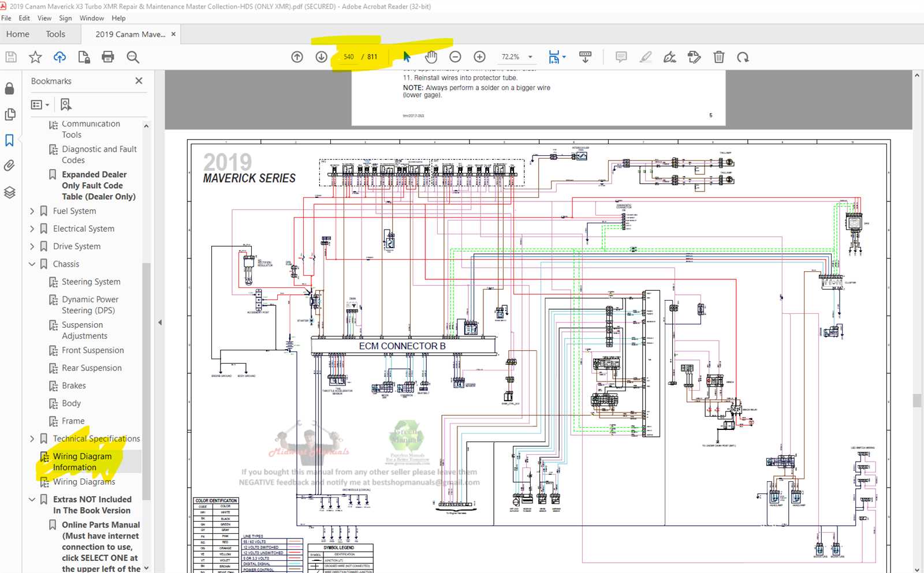Toggle the Bookmarks sidebar icon

click(x=9, y=140)
